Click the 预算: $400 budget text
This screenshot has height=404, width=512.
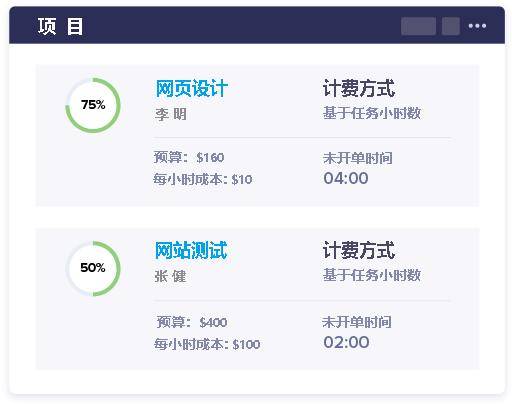[x=192, y=322]
